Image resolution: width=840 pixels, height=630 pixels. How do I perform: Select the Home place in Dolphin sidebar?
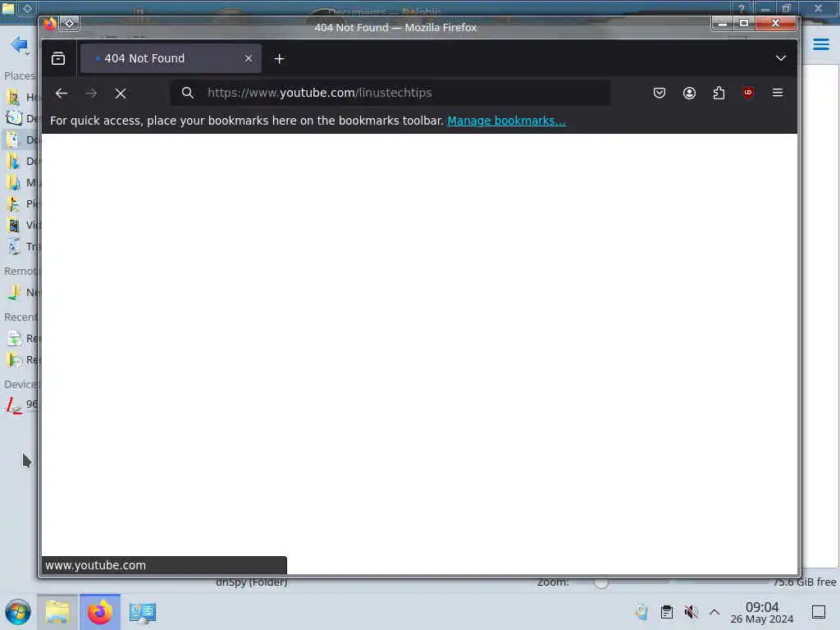click(21, 97)
